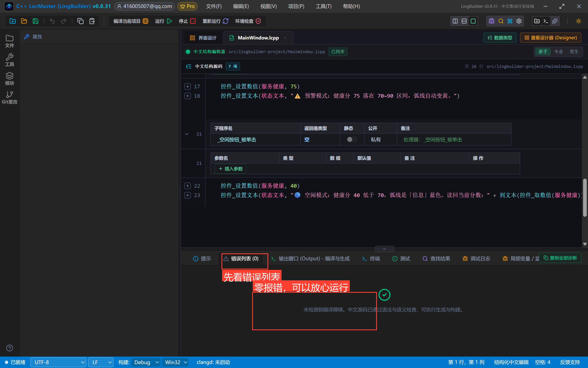
Task: Open the LF line ending dropdown
Action: (101, 362)
